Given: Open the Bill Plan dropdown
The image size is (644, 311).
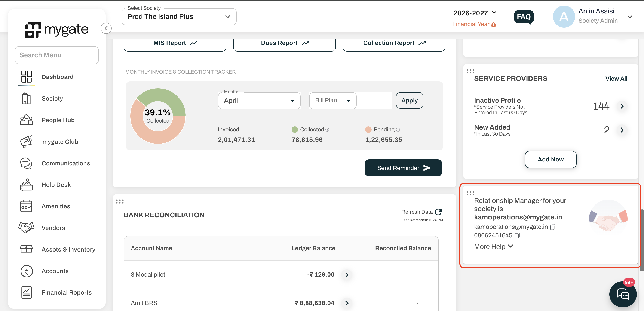Looking at the screenshot, I should coord(333,101).
